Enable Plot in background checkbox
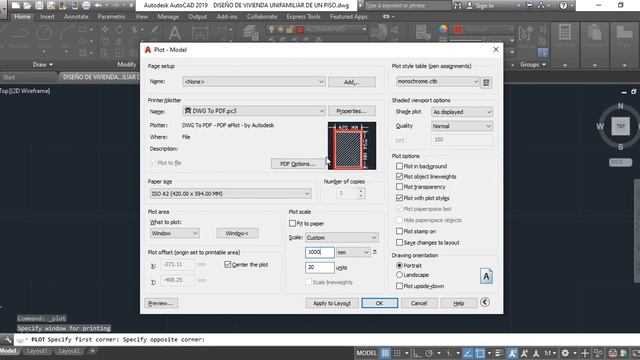This screenshot has width=640, height=360. click(x=399, y=166)
